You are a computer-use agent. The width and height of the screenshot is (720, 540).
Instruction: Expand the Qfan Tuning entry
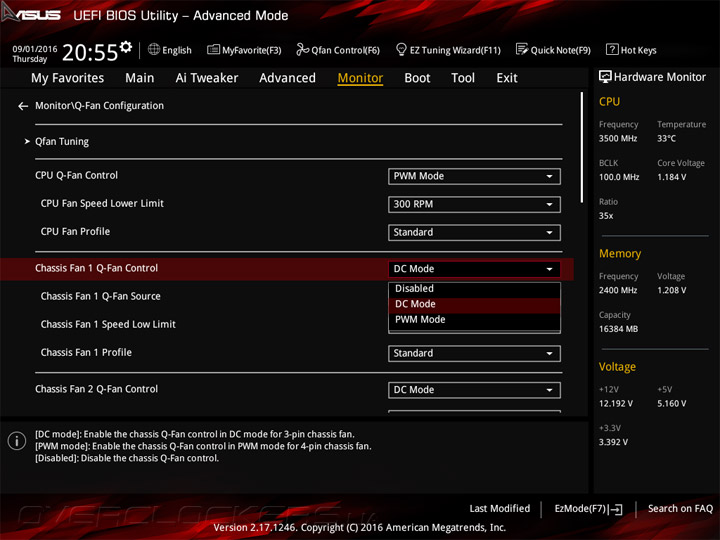click(62, 141)
